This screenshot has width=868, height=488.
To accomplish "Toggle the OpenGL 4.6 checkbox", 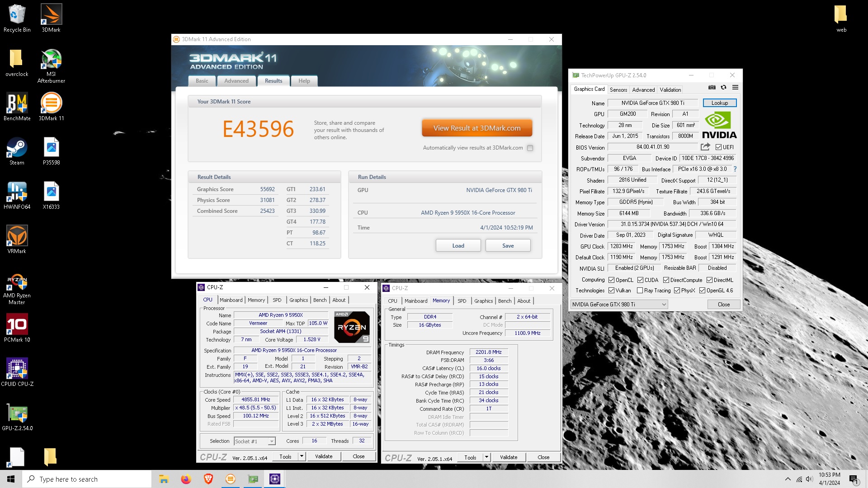I will [x=702, y=291].
